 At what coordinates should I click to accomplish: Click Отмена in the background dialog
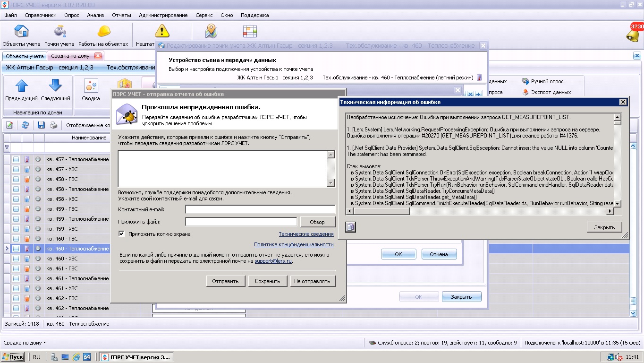click(x=439, y=254)
